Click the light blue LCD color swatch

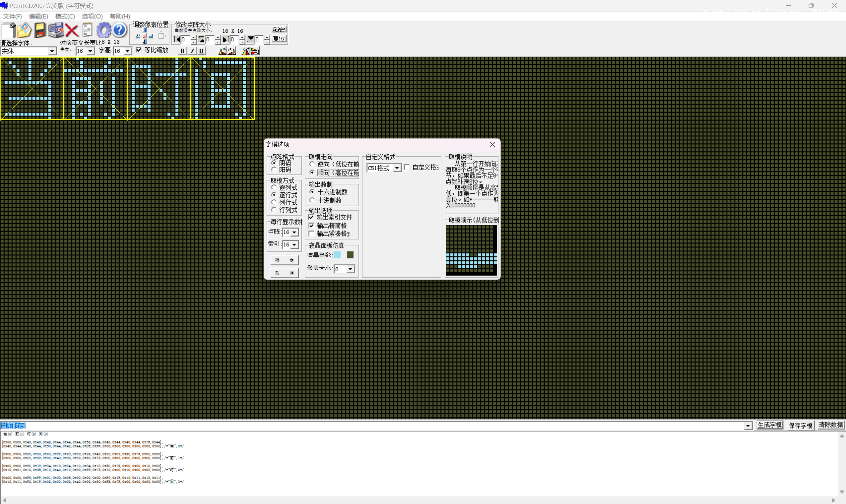tap(337, 255)
